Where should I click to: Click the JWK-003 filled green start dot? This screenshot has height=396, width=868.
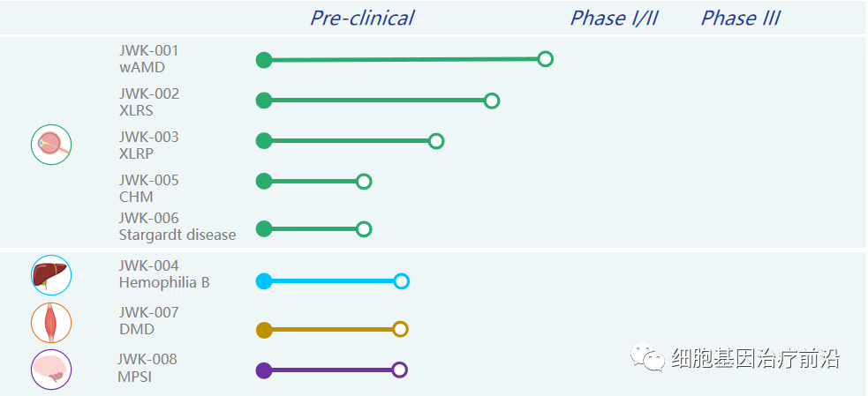(263, 141)
